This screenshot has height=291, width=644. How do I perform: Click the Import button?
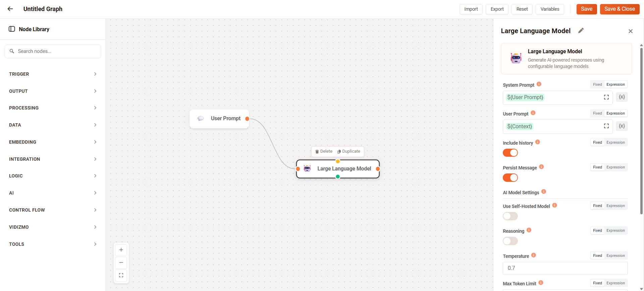[471, 9]
